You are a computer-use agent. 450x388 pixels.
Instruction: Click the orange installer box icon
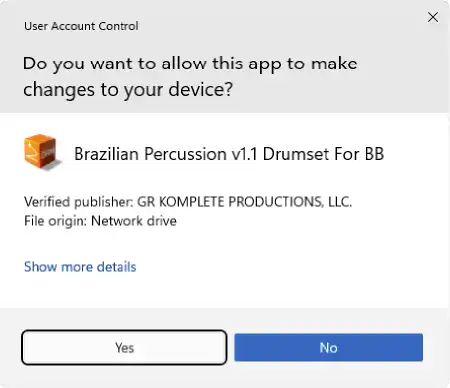coord(43,152)
